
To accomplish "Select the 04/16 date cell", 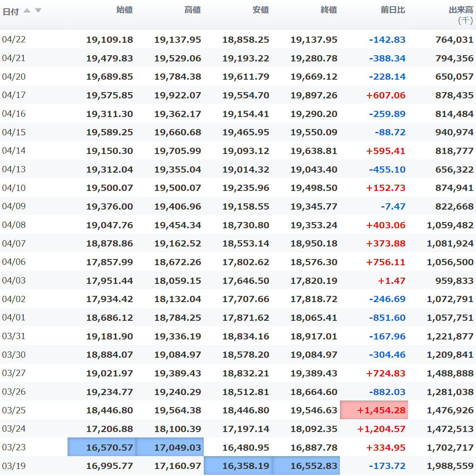I will pos(14,114).
